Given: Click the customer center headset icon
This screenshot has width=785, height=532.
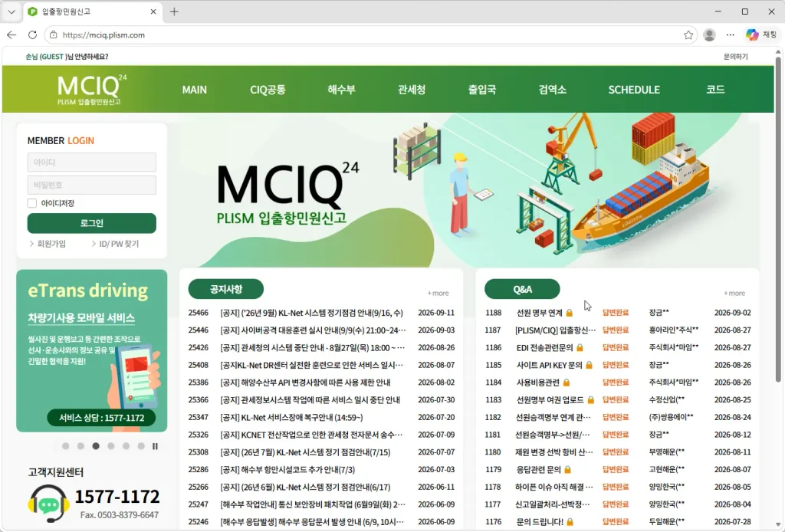Looking at the screenshot, I should [x=48, y=504].
